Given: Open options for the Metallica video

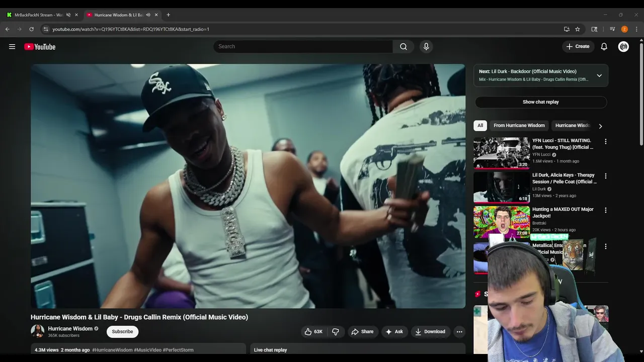Looking at the screenshot, I should 606,246.
